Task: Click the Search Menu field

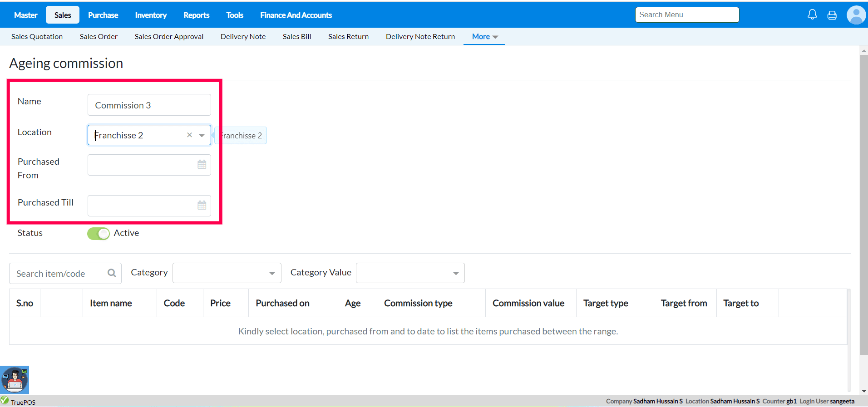Action: 687,15
